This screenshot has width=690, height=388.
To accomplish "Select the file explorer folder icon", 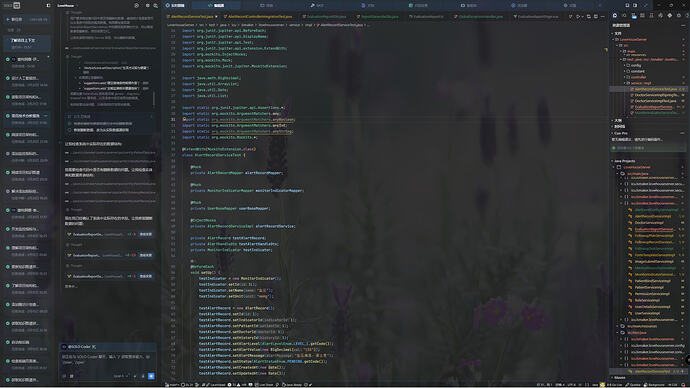I will pos(634,15).
